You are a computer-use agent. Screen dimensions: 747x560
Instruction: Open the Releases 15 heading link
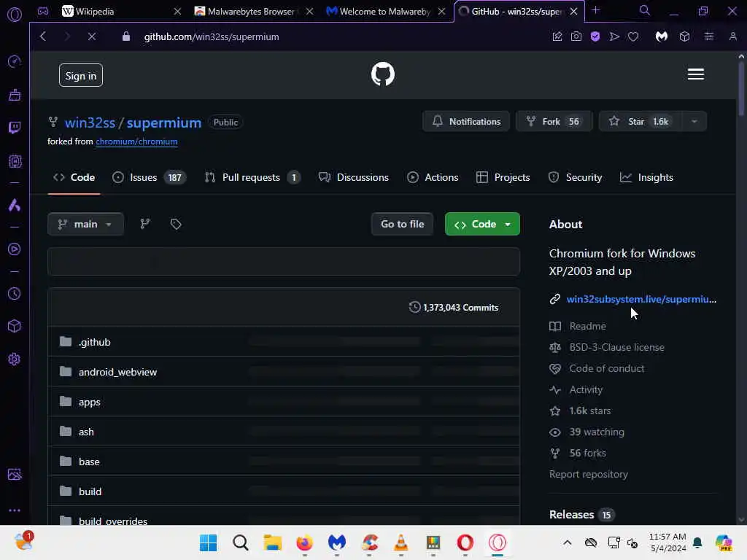tap(581, 515)
